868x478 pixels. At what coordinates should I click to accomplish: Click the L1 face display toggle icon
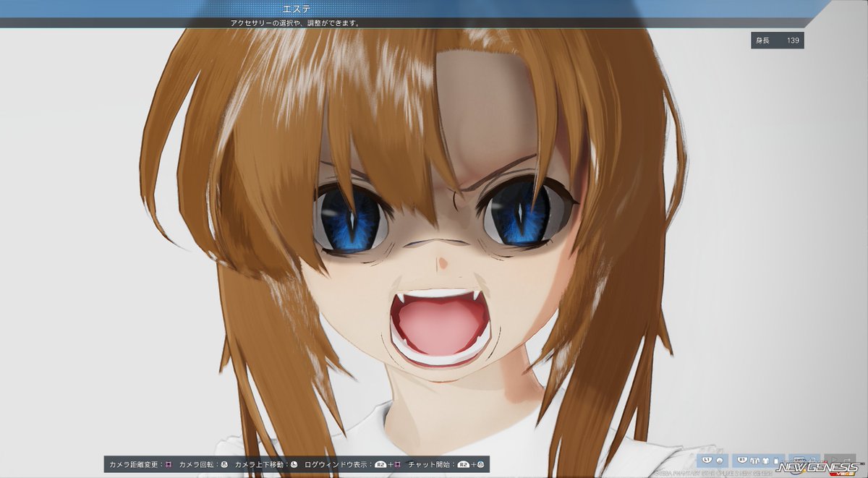[x=706, y=460]
